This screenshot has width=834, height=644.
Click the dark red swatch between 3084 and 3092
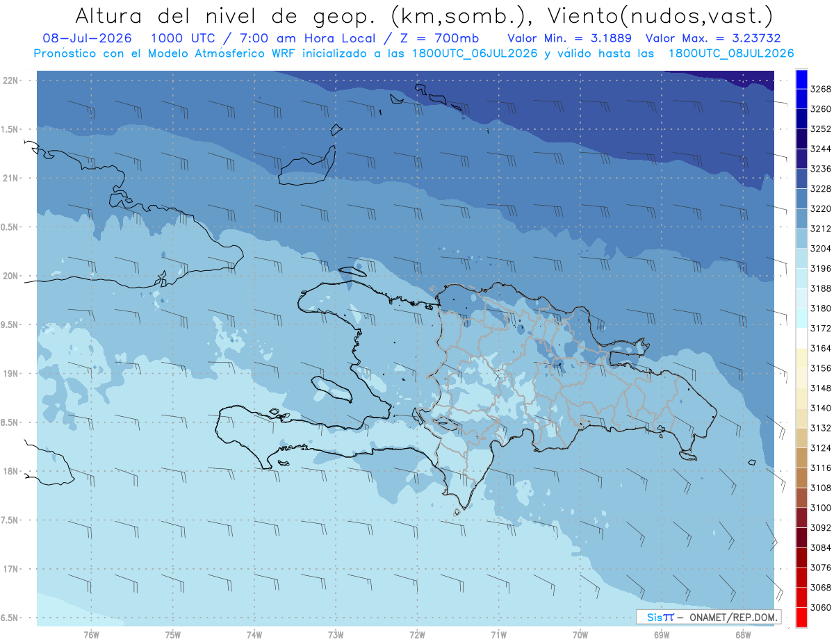coord(801,537)
